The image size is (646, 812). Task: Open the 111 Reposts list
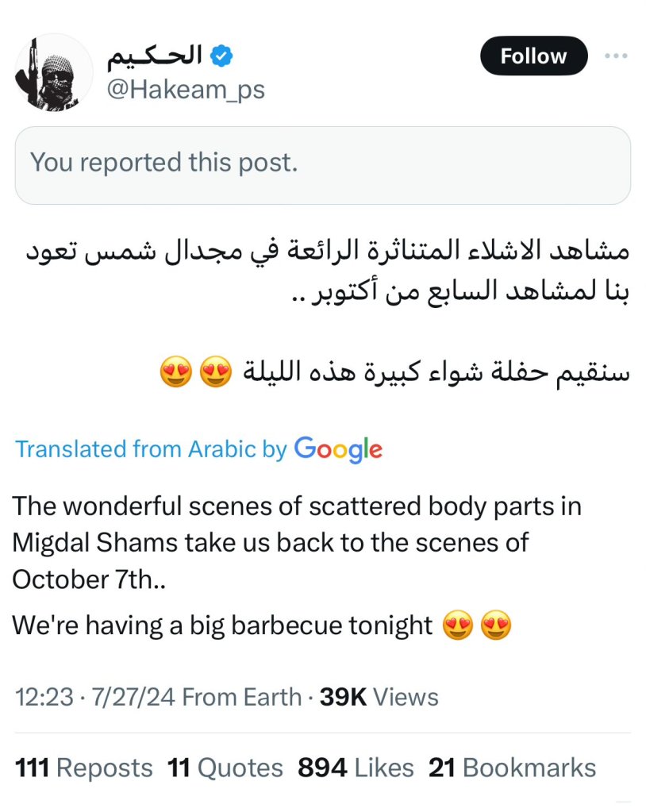[x=83, y=768]
